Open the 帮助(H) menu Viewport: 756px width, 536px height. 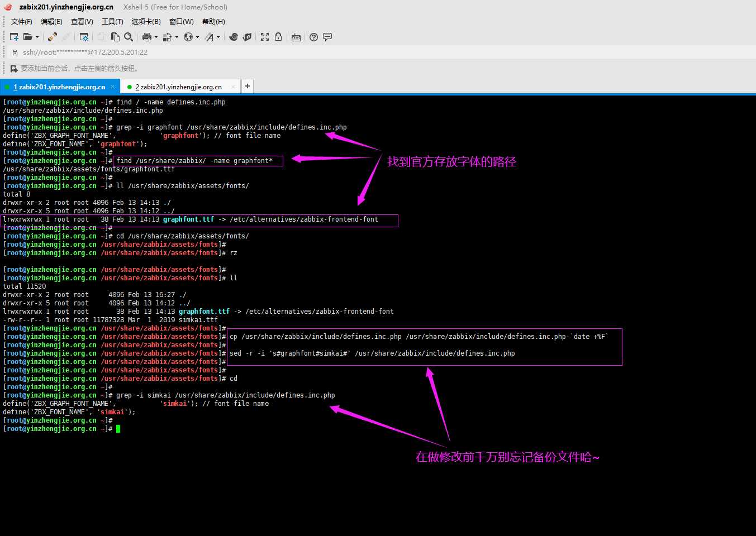[213, 22]
